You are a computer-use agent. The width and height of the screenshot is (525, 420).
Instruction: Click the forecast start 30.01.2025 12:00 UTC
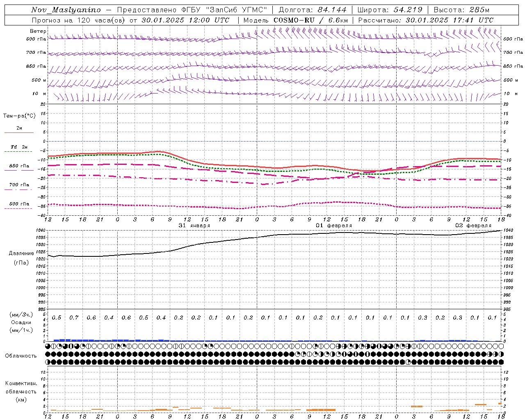pos(185,20)
